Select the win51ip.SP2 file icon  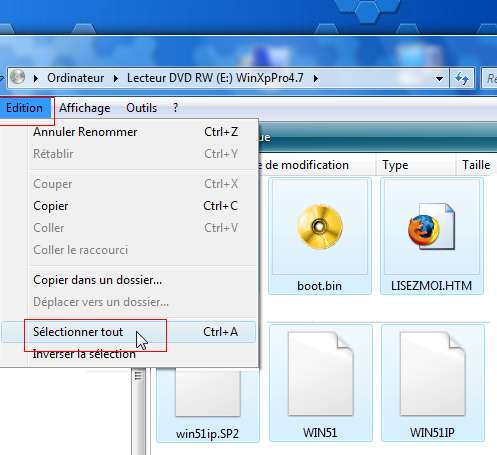point(208,404)
